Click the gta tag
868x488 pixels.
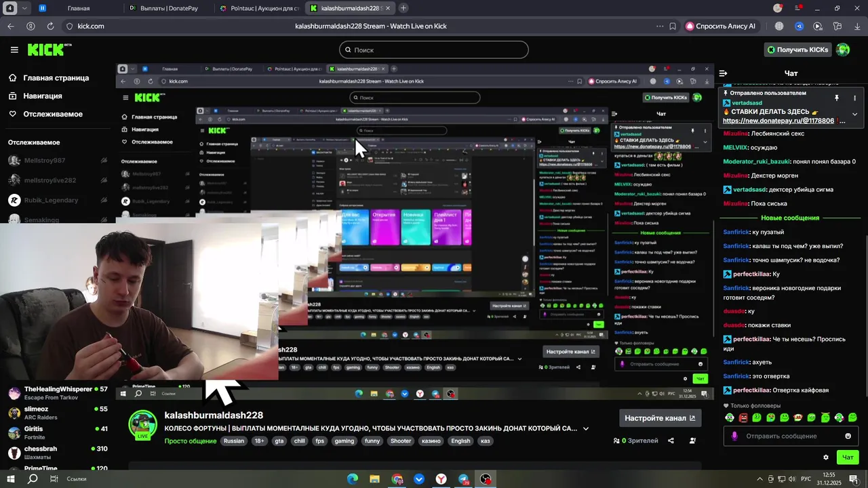(279, 441)
